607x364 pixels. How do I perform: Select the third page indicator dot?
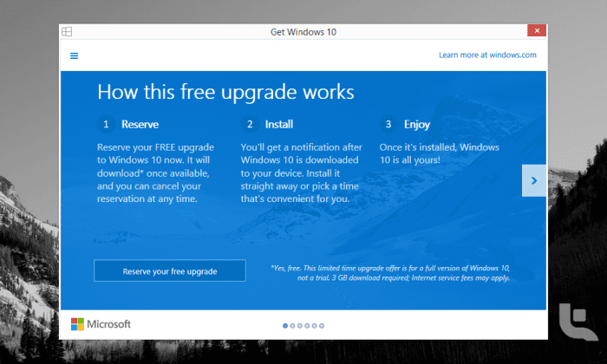[x=300, y=326]
